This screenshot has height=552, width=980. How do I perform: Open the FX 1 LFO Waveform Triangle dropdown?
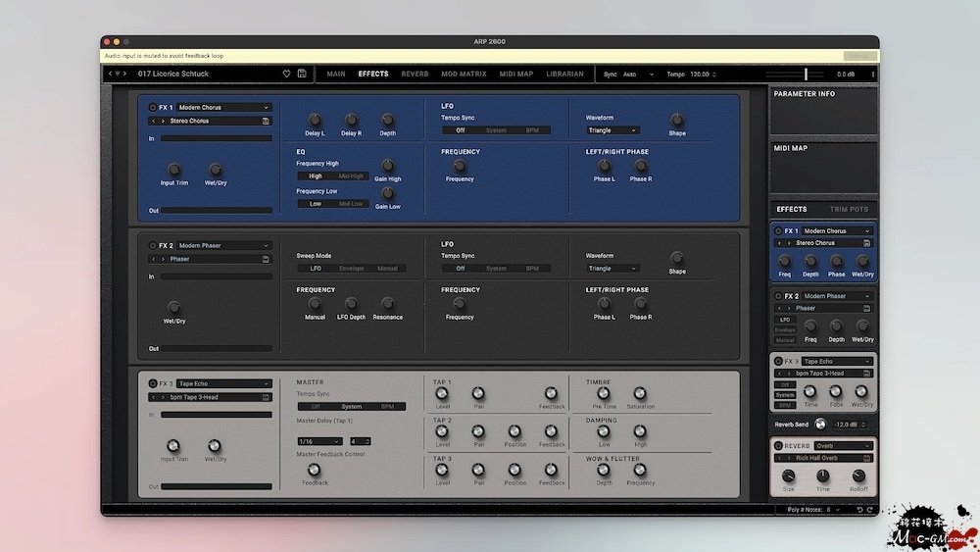click(612, 130)
